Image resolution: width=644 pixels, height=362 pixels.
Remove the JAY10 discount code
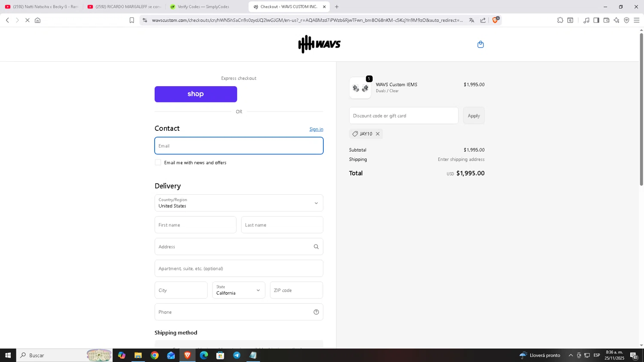(378, 134)
